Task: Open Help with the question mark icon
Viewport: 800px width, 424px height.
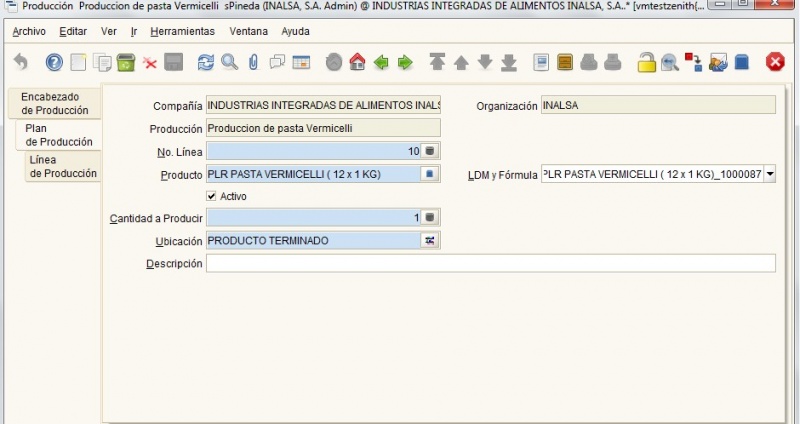Action: [54, 62]
